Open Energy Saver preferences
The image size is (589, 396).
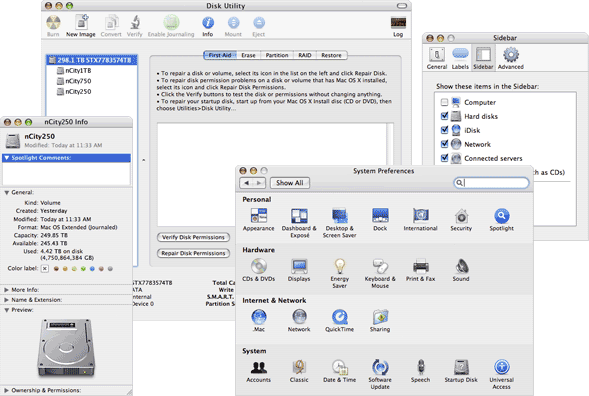tap(340, 273)
